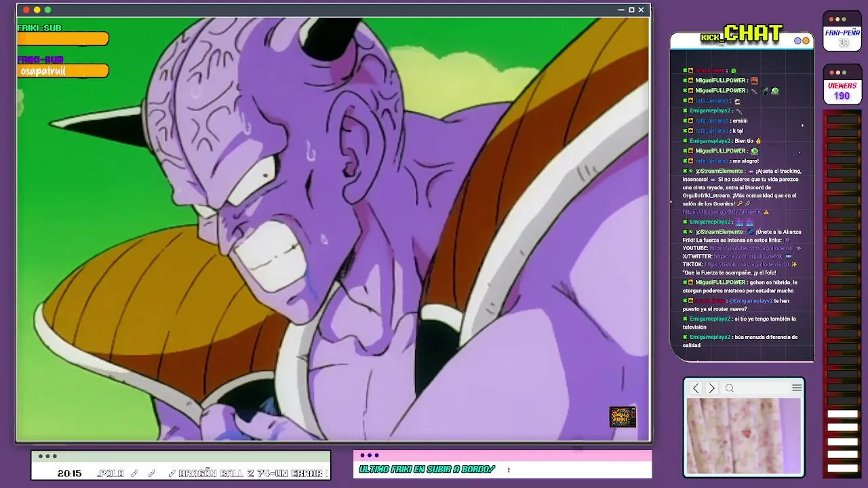Click Emigameplays2 username on 'sí tío ya tengo' message

(x=710, y=319)
